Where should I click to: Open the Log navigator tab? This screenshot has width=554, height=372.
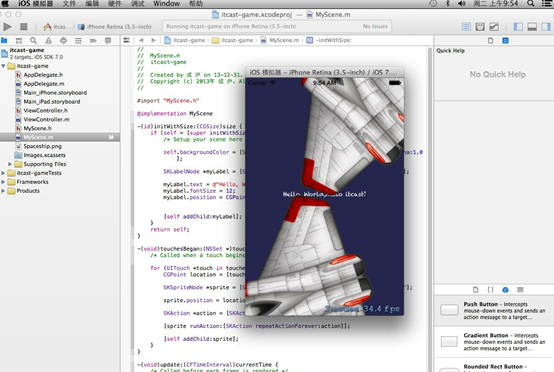click(108, 41)
